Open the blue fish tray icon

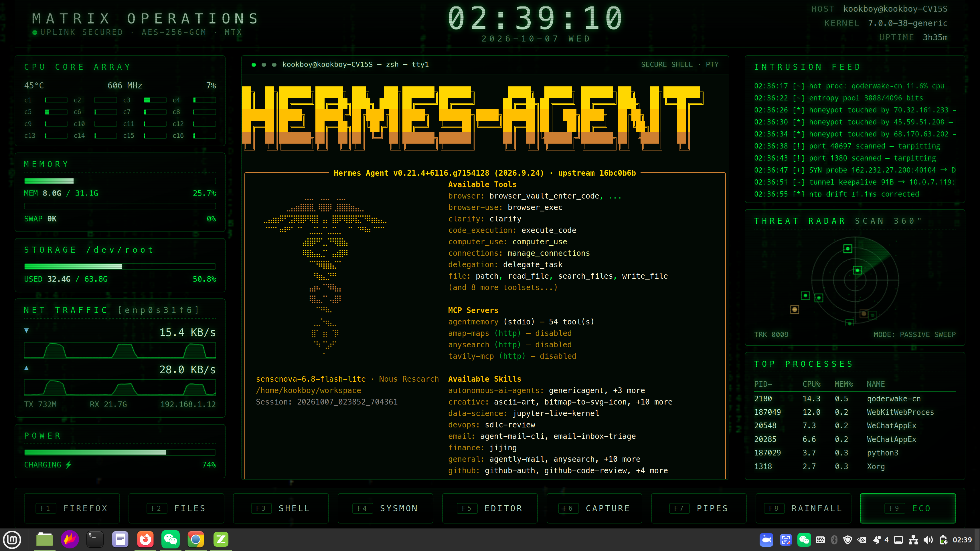pos(766,540)
